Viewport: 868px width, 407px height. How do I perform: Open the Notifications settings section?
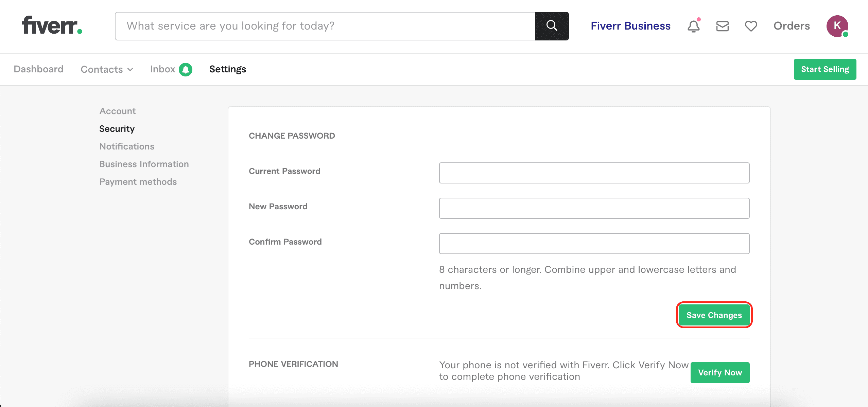[x=126, y=146]
